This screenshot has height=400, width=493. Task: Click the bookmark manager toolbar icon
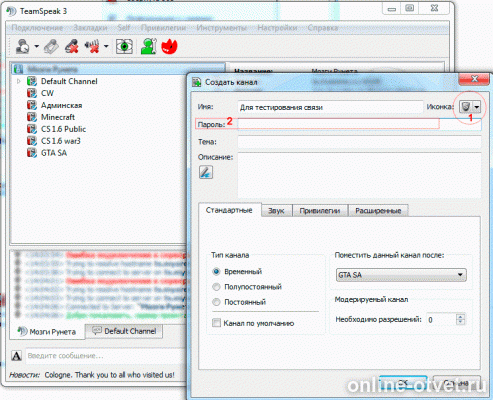(x=51, y=46)
